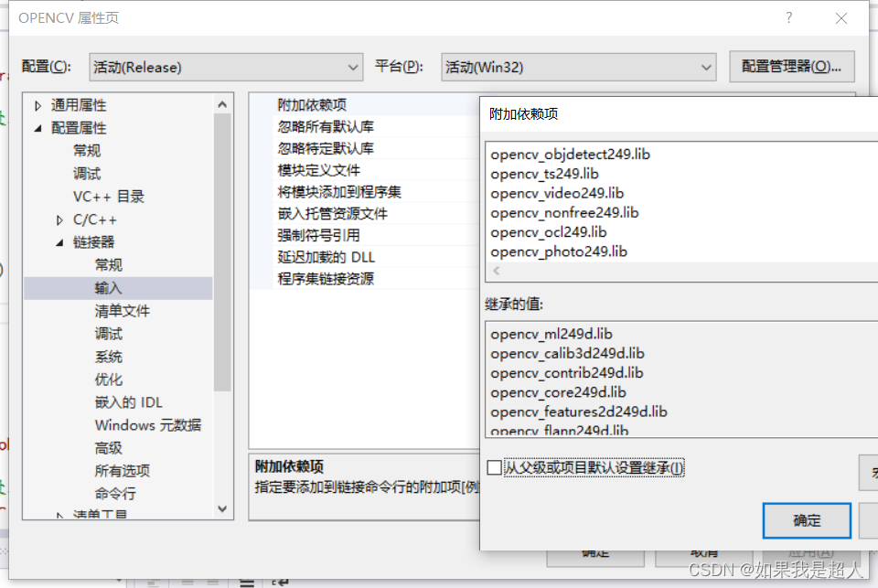The image size is (878, 588).
Task: Select 高级 tree item
Action: (109, 448)
